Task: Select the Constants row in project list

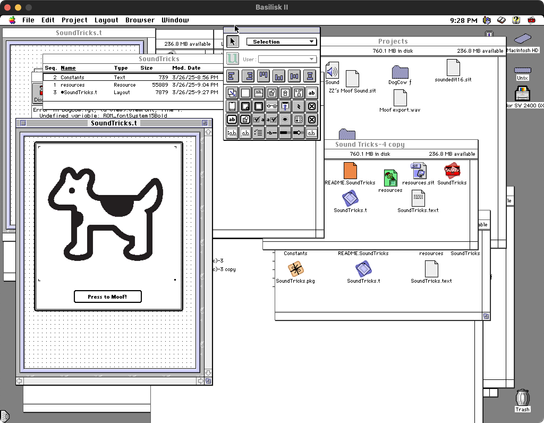Action: 133,77
